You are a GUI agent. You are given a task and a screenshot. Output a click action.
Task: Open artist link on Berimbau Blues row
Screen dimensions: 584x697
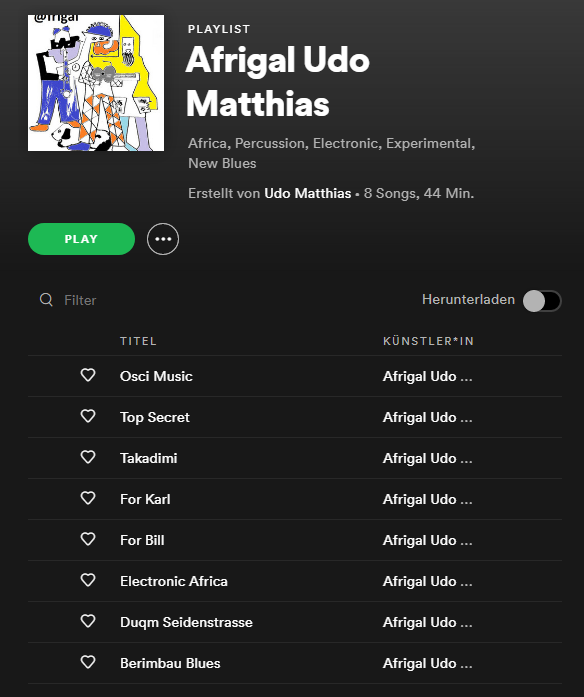click(x=428, y=663)
